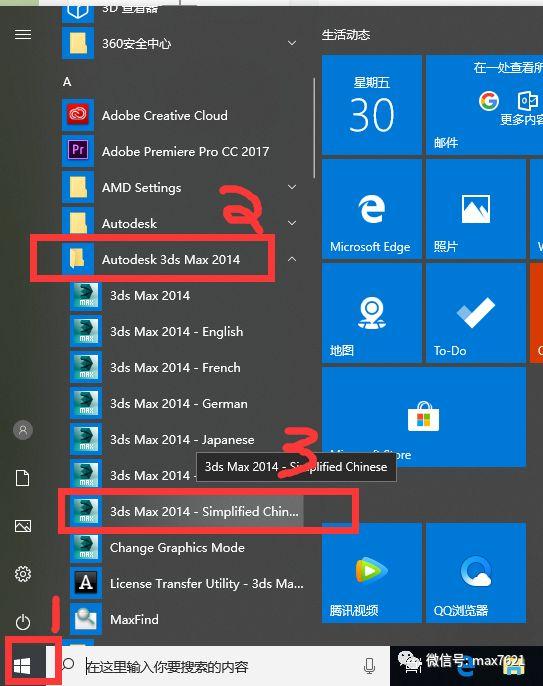Open the 邮件 mail tile
Viewport: 543px width, 686px height.
(484, 105)
